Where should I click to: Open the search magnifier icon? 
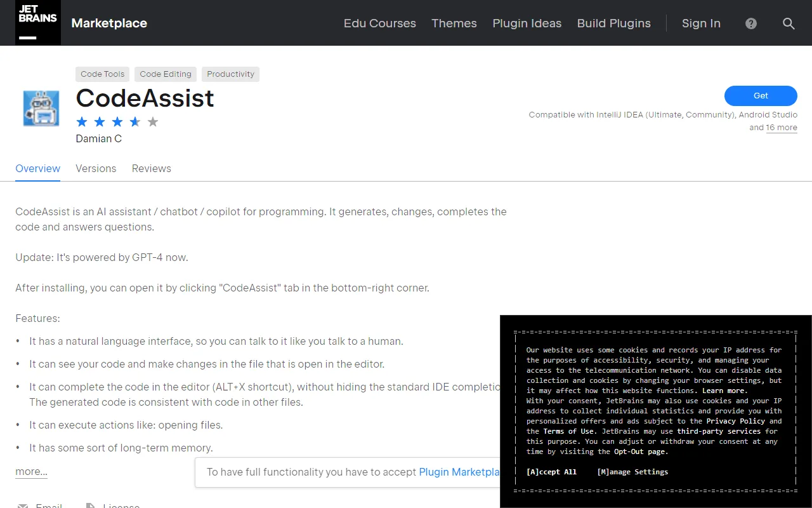[x=789, y=23]
